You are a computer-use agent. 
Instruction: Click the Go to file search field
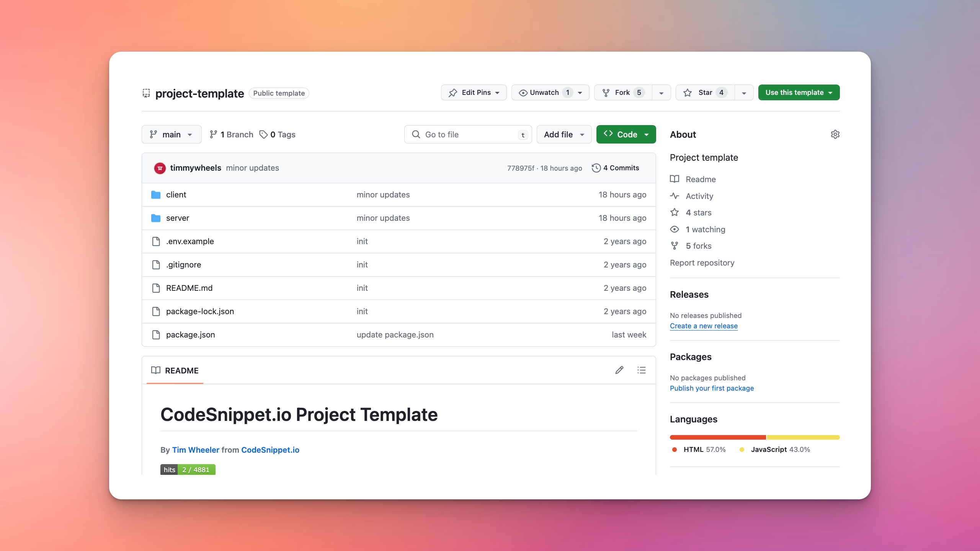467,134
